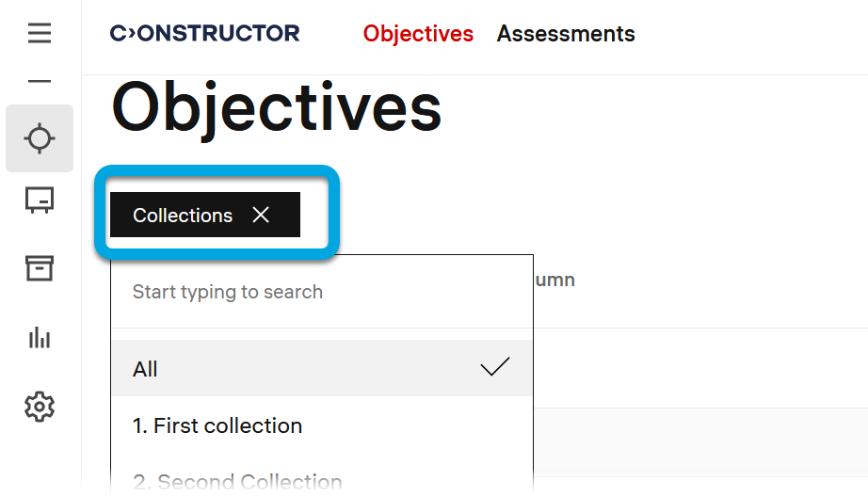This screenshot has height=497, width=868.
Task: Click the Collections filter chip label
Action: 183,216
